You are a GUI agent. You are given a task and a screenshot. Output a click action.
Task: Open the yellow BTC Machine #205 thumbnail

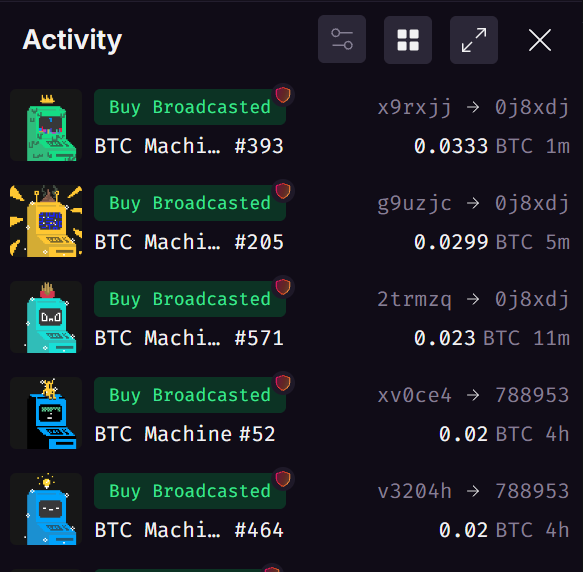coord(46,221)
